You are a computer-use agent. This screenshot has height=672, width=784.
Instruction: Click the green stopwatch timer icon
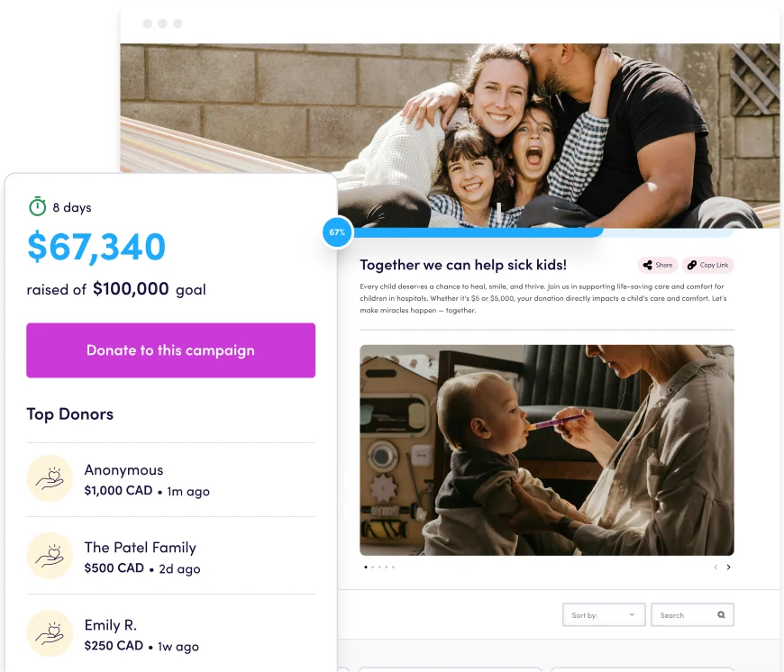coord(38,206)
